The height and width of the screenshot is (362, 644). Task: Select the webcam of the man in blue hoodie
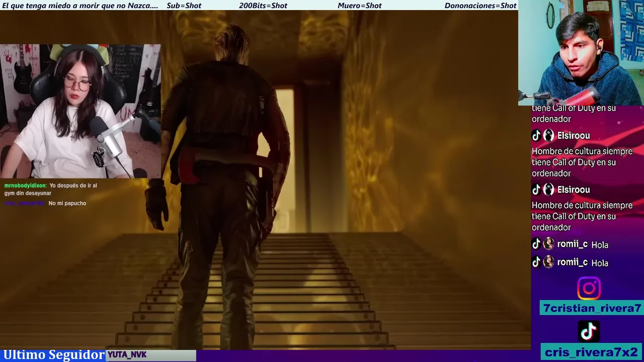[581, 53]
